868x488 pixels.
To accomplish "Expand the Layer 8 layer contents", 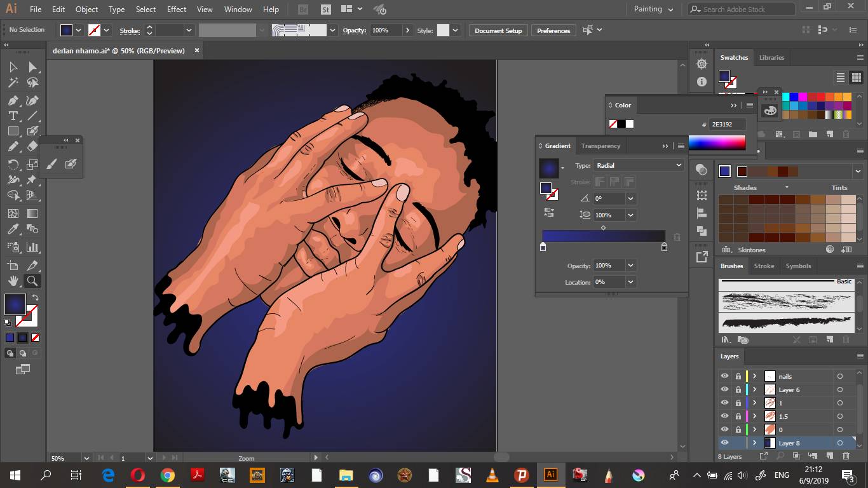I will 754,443.
